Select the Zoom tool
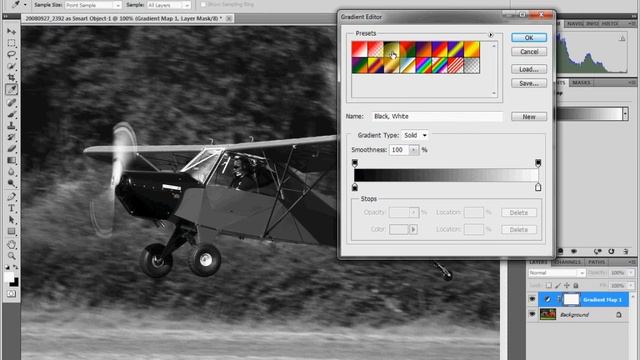Viewport: 640px width, 360px height. click(x=11, y=256)
